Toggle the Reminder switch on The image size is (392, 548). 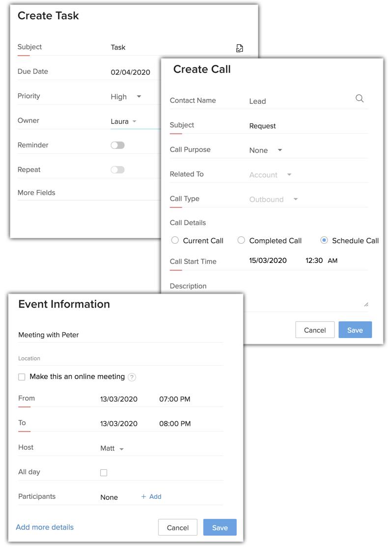pos(117,145)
